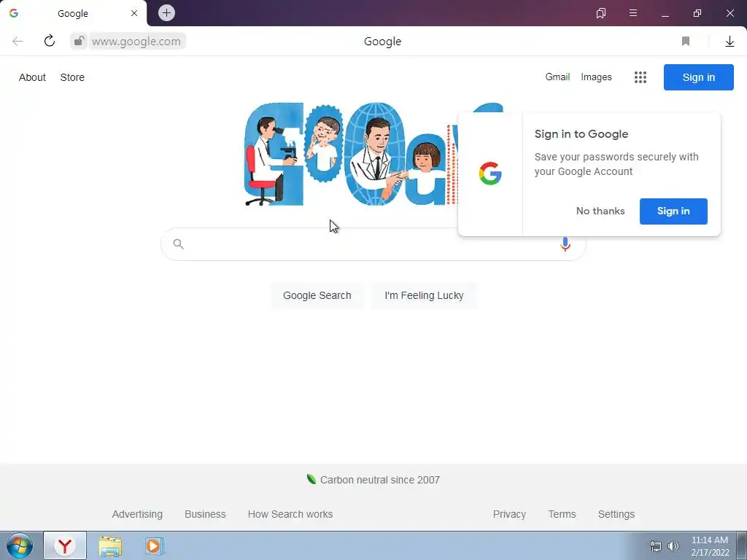The width and height of the screenshot is (747, 560).
Task: Open the Advertising footer link
Action: [137, 514]
